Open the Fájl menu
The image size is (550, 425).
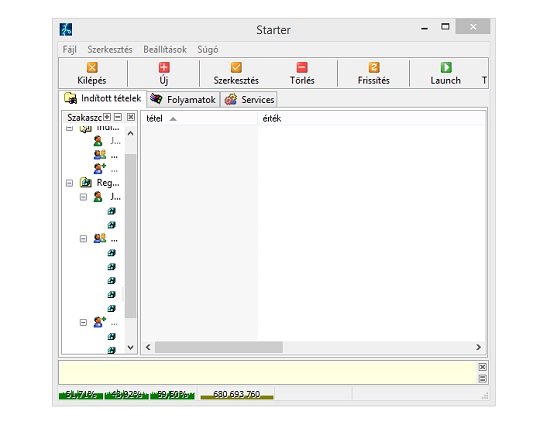(69, 49)
